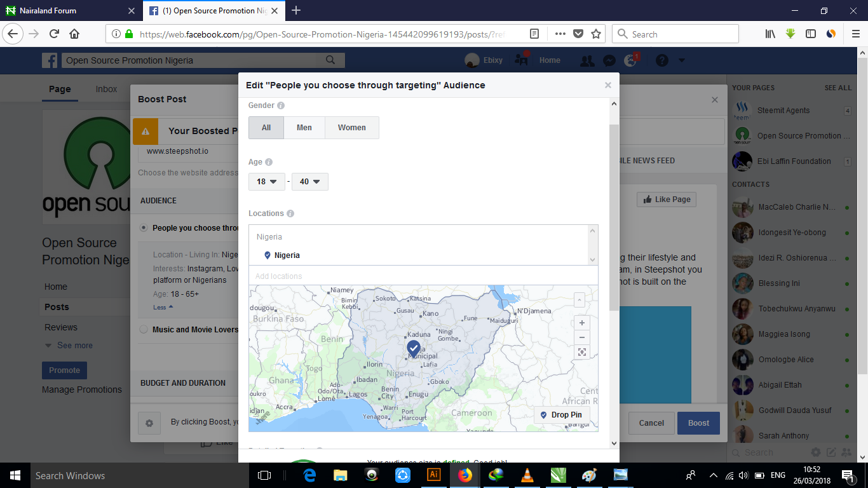
Task: Open the Boost Post settings gear
Action: pyautogui.click(x=149, y=423)
